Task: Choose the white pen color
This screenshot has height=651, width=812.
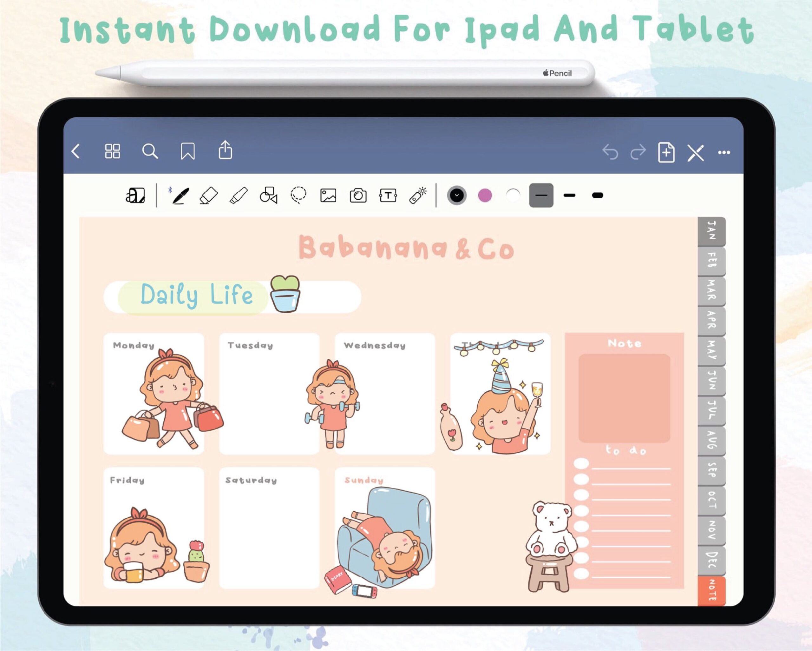Action: pyautogui.click(x=513, y=196)
